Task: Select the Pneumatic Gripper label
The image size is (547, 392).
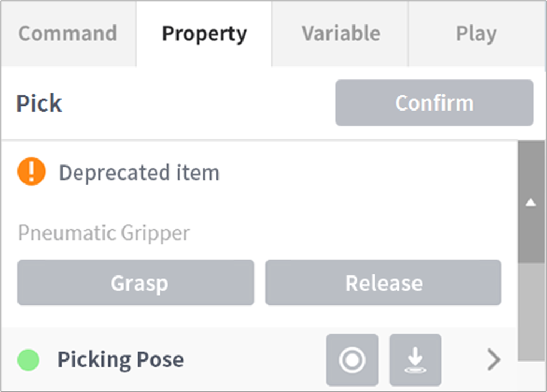Action: click(104, 233)
